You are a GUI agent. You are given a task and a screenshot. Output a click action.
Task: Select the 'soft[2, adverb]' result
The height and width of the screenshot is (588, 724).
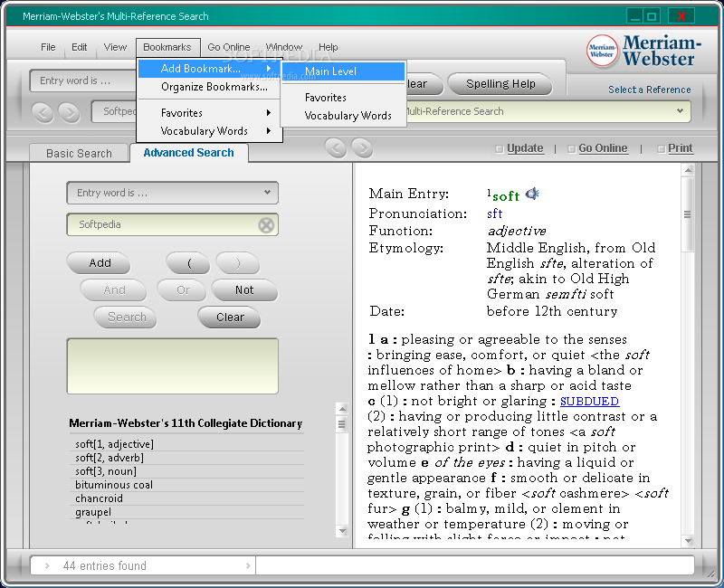pyautogui.click(x=187, y=458)
